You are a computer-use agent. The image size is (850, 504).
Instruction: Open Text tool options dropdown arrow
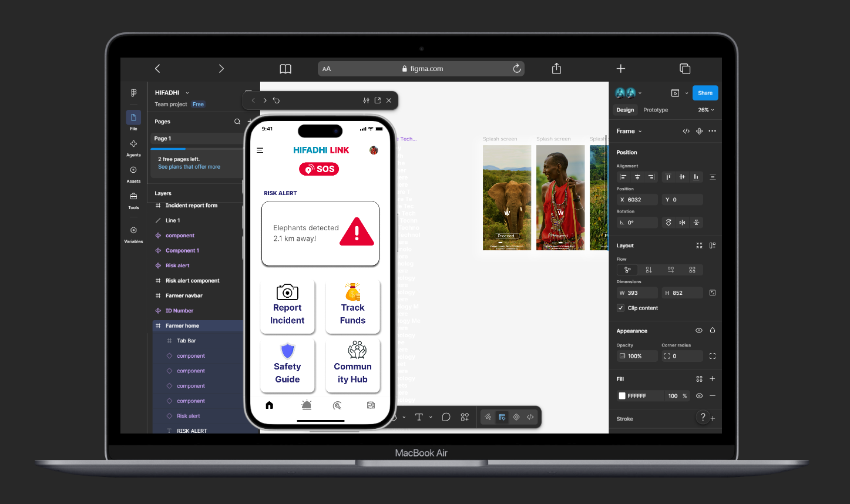click(x=431, y=417)
